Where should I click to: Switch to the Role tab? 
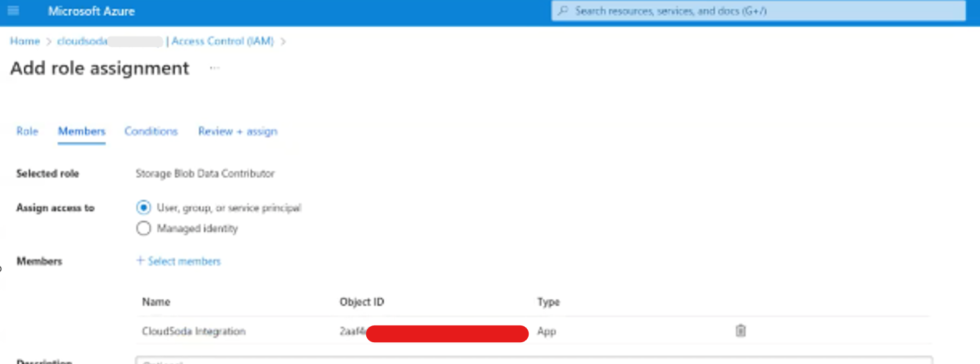(27, 131)
